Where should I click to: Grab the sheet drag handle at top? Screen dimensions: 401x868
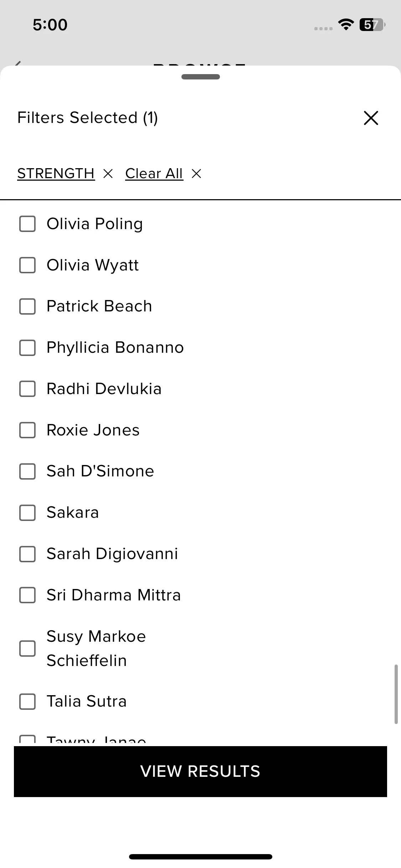[200, 77]
